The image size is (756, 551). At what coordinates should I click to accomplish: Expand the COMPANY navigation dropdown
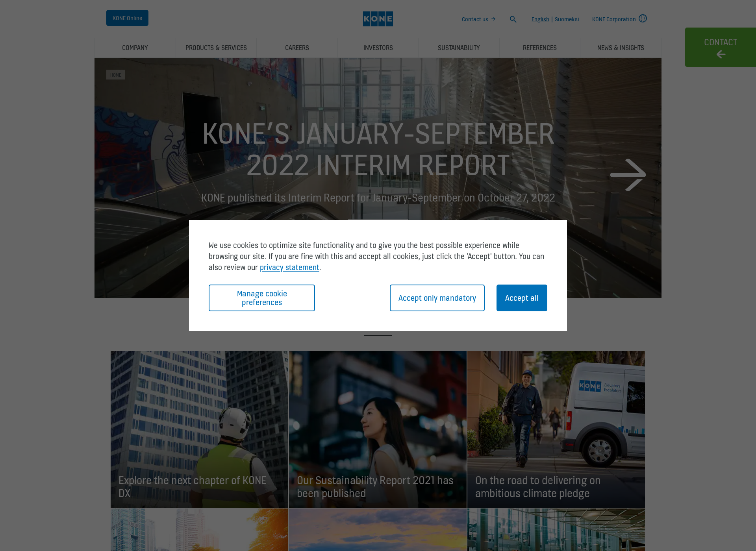(x=135, y=48)
